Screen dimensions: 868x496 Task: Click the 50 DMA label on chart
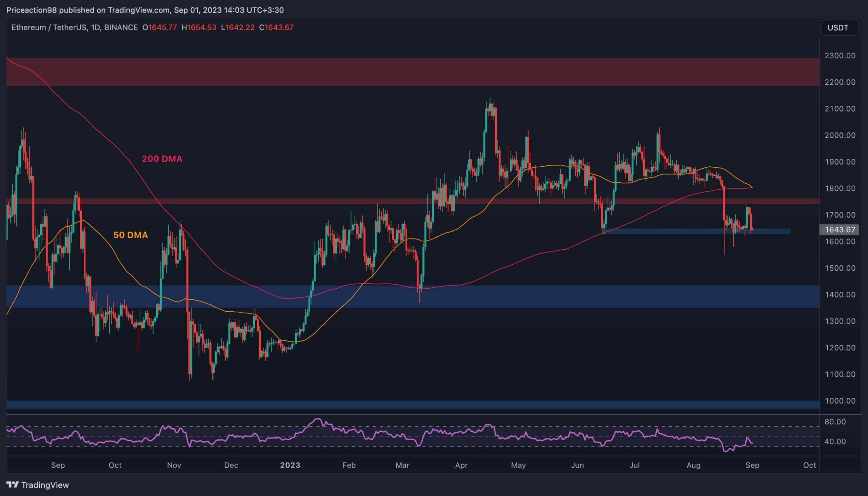coord(131,235)
